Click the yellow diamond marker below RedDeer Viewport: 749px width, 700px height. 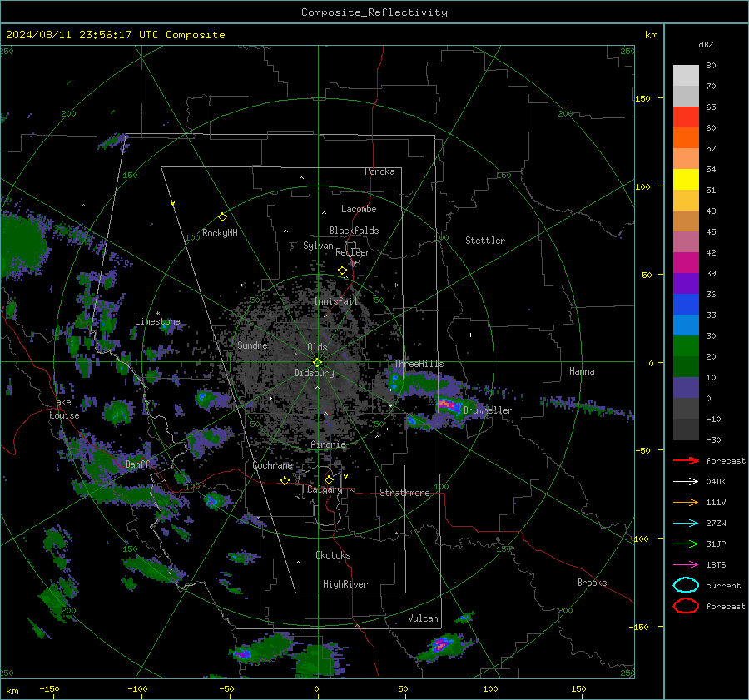click(x=343, y=271)
